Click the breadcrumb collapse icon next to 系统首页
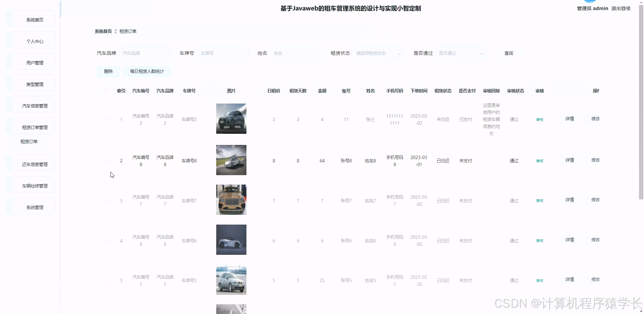 pyautogui.click(x=115, y=31)
